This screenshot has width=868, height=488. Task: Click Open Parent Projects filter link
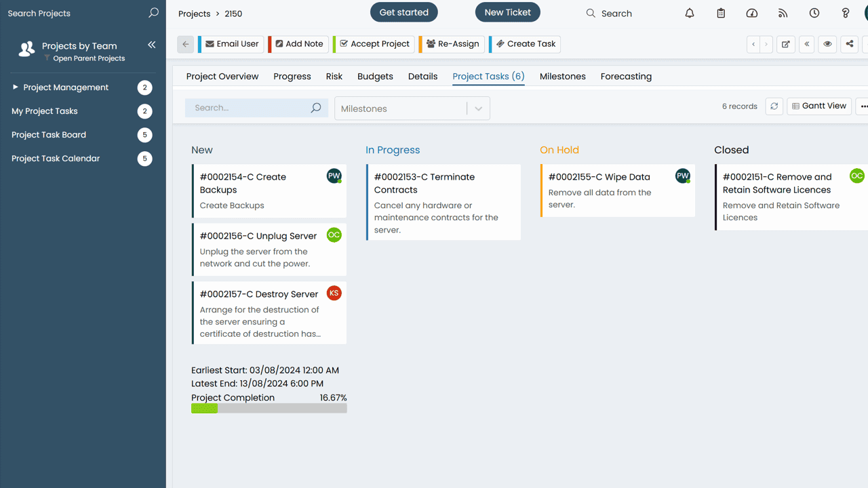(x=89, y=58)
